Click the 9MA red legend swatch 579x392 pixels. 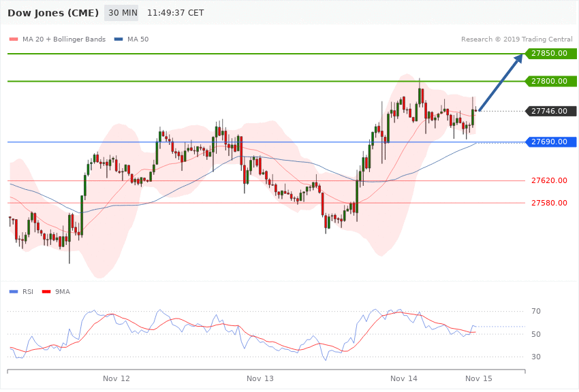coord(46,292)
